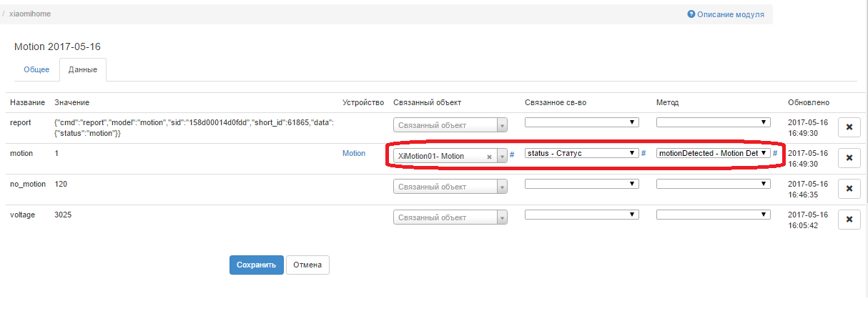This screenshot has height=329, width=868.
Task: Click the Отмена button
Action: point(307,265)
